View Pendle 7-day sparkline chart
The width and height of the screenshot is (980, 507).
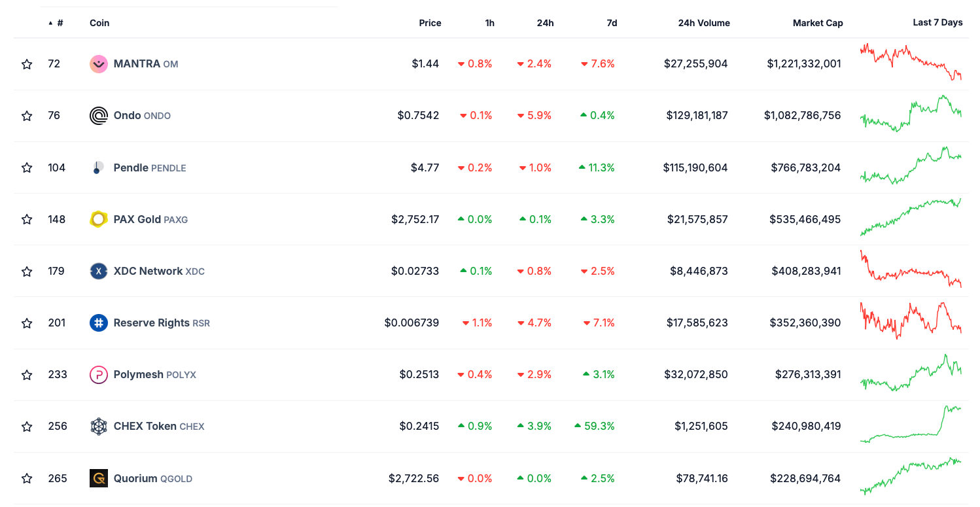click(911, 165)
